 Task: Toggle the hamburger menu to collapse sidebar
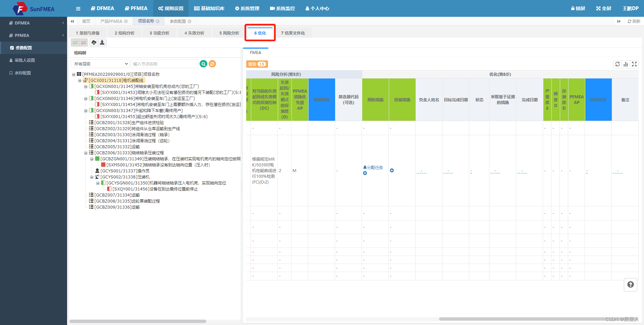(x=78, y=9)
